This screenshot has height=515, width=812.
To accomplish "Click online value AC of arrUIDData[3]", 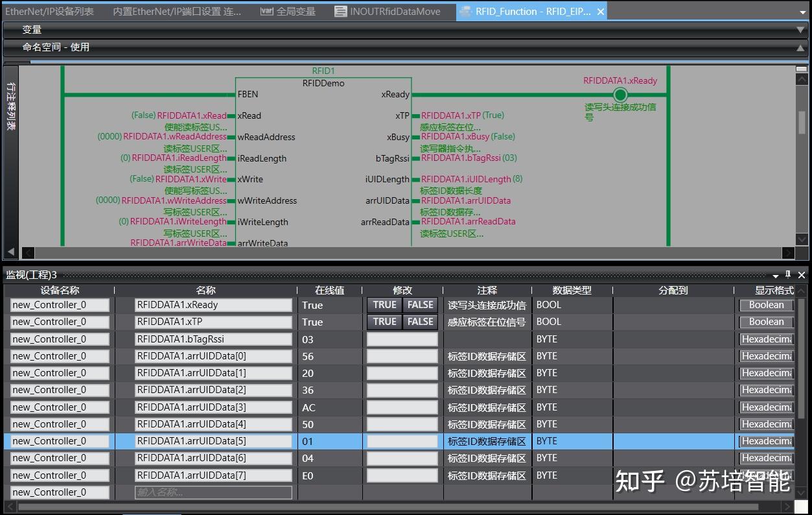I will (308, 407).
